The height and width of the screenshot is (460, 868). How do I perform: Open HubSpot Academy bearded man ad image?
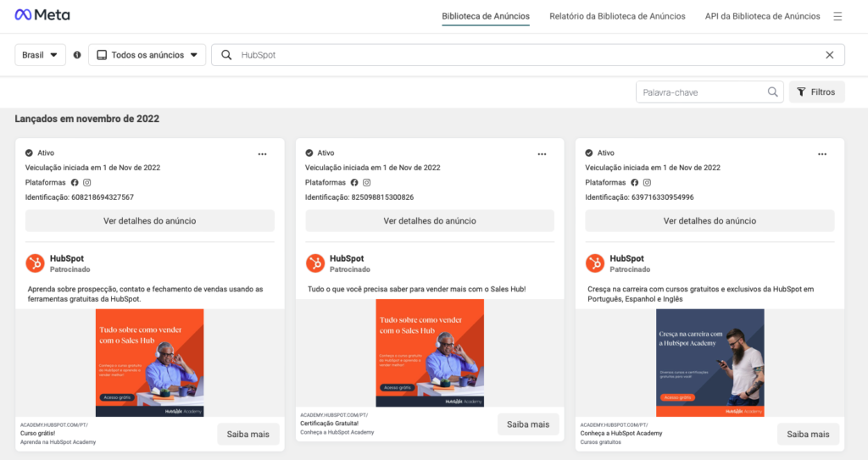709,363
